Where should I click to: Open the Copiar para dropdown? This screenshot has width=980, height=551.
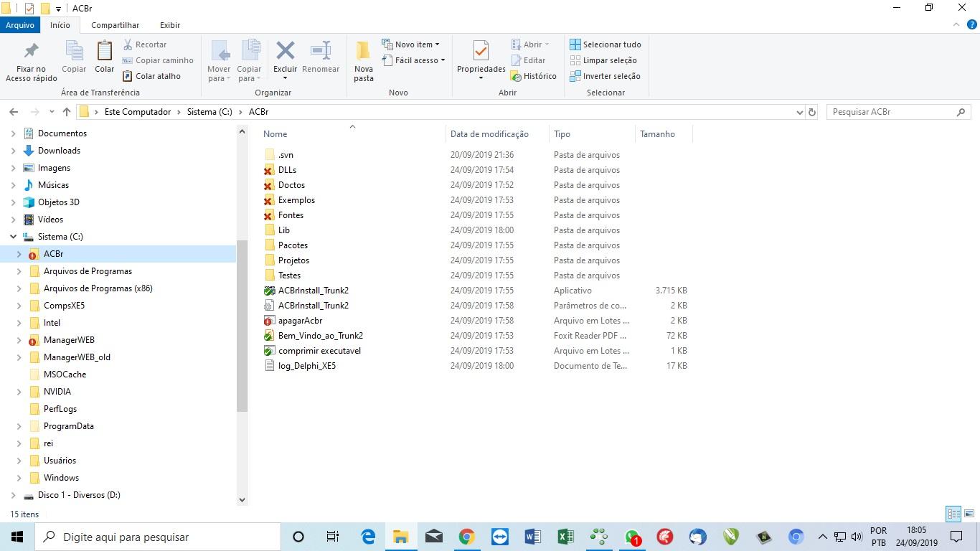(x=249, y=61)
